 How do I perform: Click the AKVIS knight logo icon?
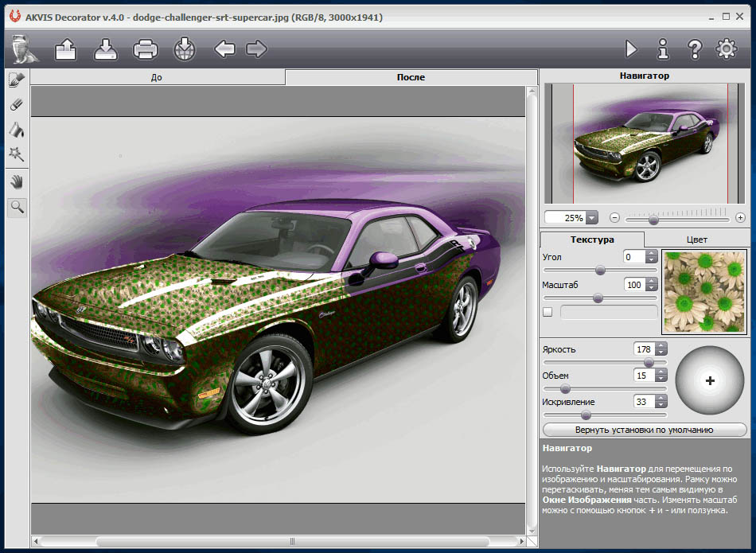(x=24, y=49)
